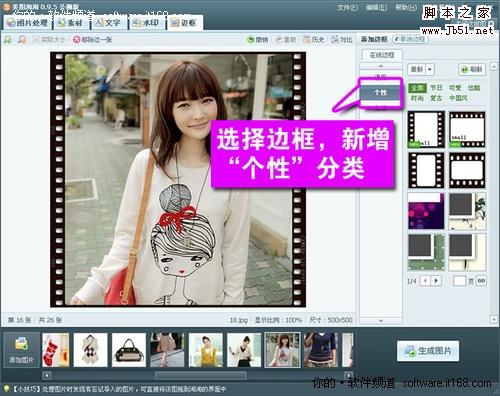Open the 帮助(H) menu

pyautogui.click(x=406, y=7)
